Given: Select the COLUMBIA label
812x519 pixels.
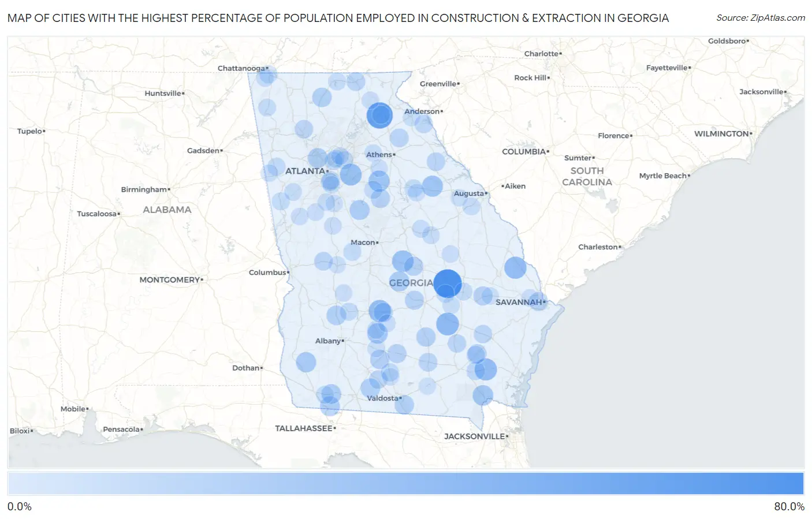Looking at the screenshot, I should tap(524, 151).
